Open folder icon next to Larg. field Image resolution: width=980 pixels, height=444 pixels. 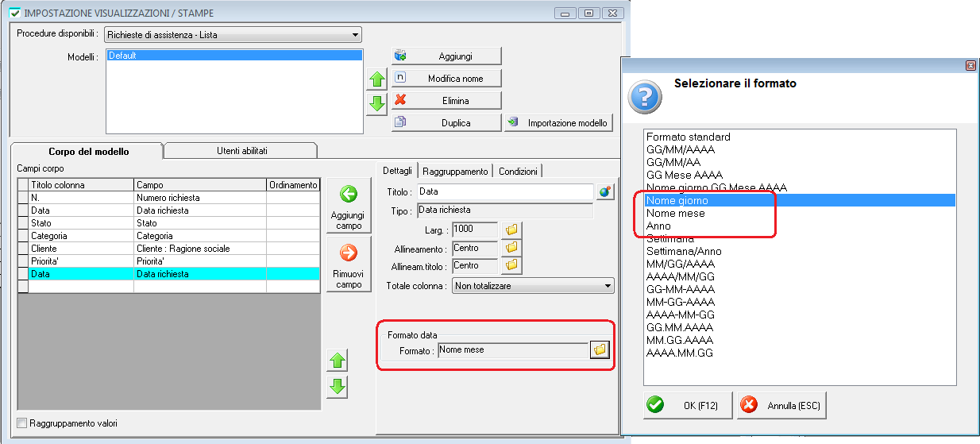coord(512,230)
